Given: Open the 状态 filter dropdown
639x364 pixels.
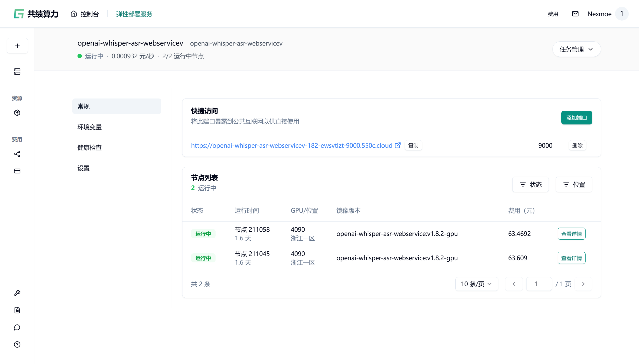Looking at the screenshot, I should [x=530, y=185].
